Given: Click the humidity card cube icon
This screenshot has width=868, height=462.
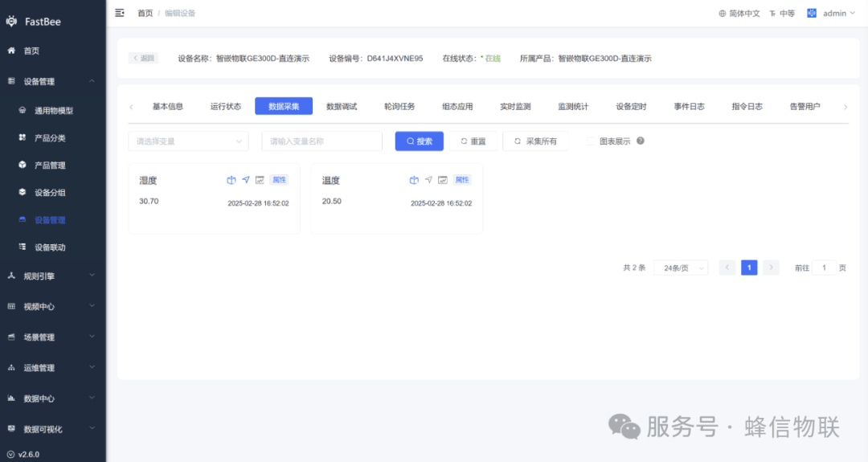Looking at the screenshot, I should tap(231, 180).
